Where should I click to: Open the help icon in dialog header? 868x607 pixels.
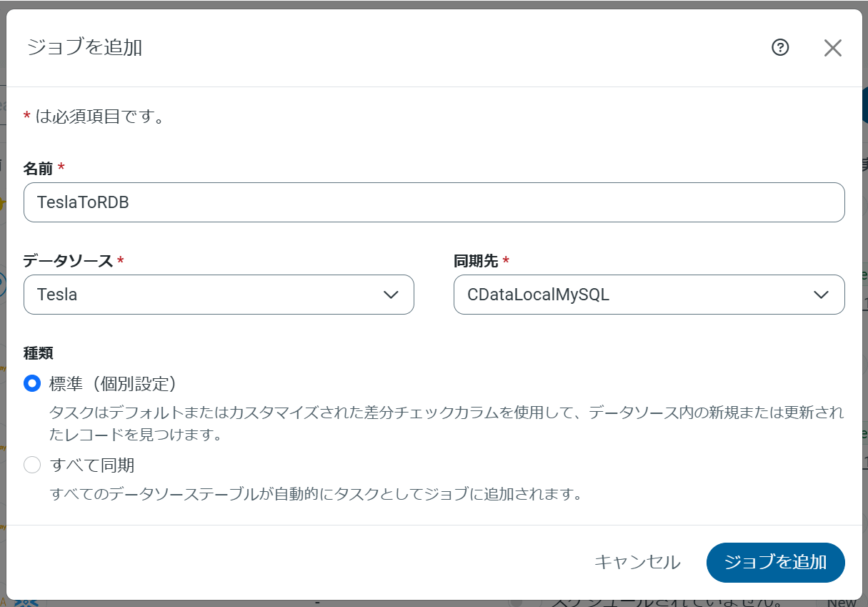pos(780,48)
